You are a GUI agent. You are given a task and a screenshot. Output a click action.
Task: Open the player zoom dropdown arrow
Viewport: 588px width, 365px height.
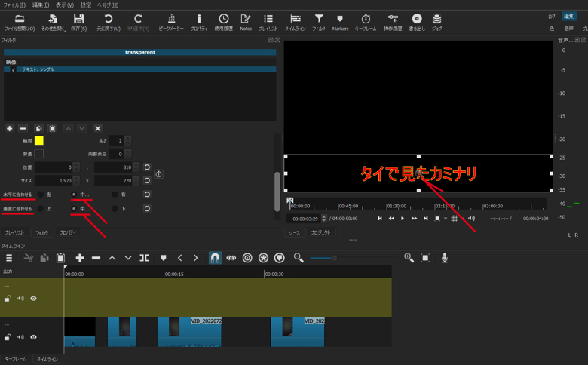pyautogui.click(x=446, y=219)
